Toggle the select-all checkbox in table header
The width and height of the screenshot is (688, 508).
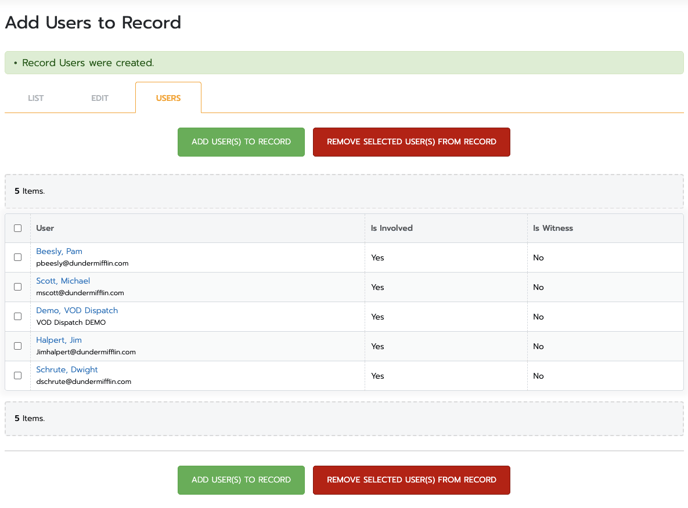[x=18, y=228]
